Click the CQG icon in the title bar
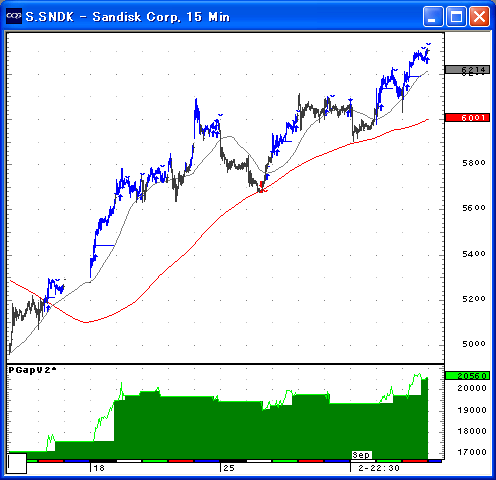 (14, 16)
